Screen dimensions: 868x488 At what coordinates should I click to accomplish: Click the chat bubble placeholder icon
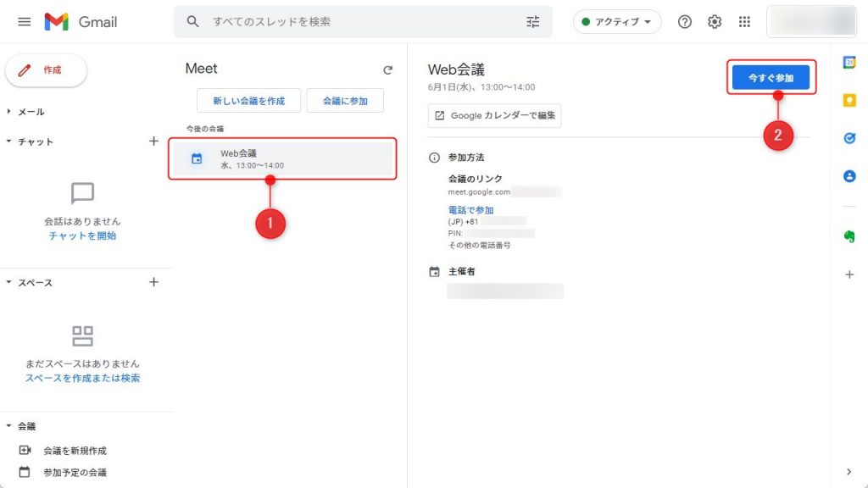(82, 194)
